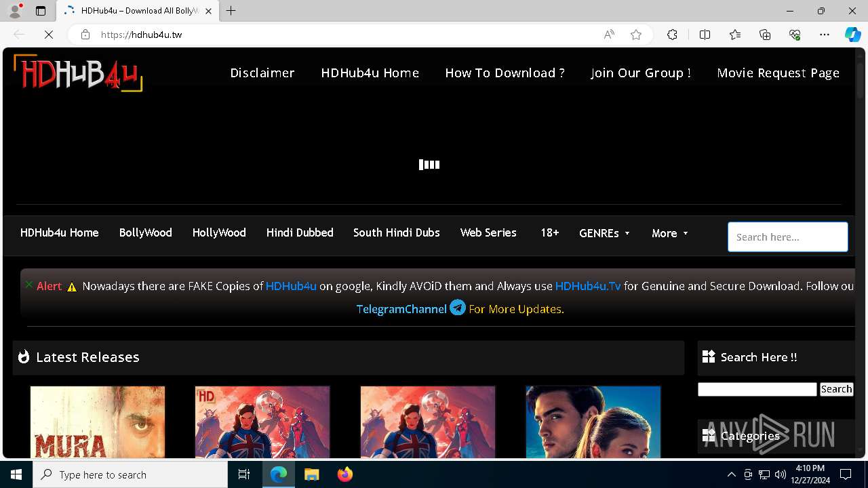Open Browser essentials heart icon
The width and height of the screenshot is (868, 488).
point(795,35)
